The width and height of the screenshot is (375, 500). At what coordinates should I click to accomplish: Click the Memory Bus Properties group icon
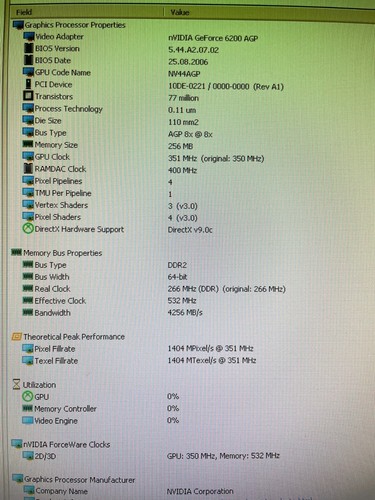(x=16, y=252)
